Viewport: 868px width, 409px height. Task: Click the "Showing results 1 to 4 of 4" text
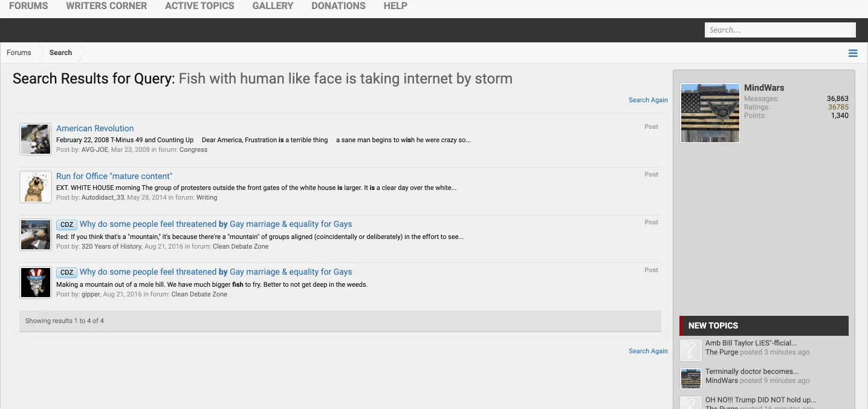point(65,321)
